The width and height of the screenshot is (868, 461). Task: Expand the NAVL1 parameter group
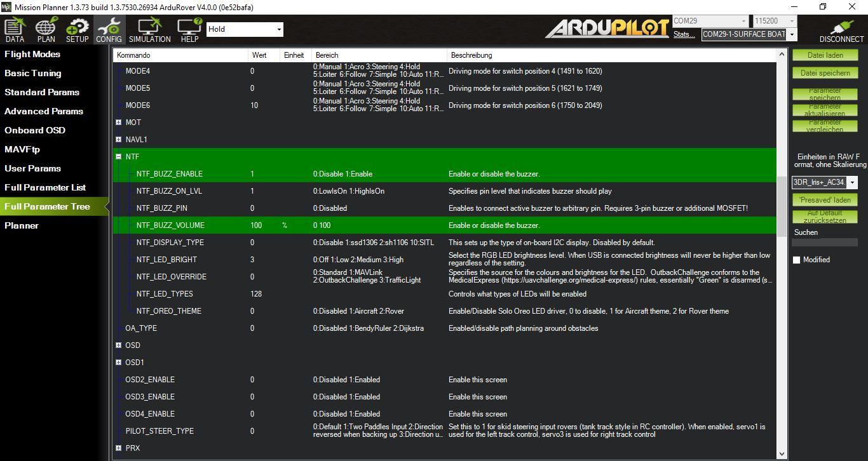click(118, 140)
